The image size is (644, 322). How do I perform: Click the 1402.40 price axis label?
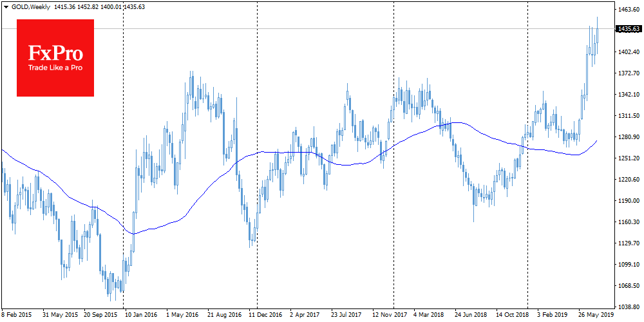pos(628,52)
